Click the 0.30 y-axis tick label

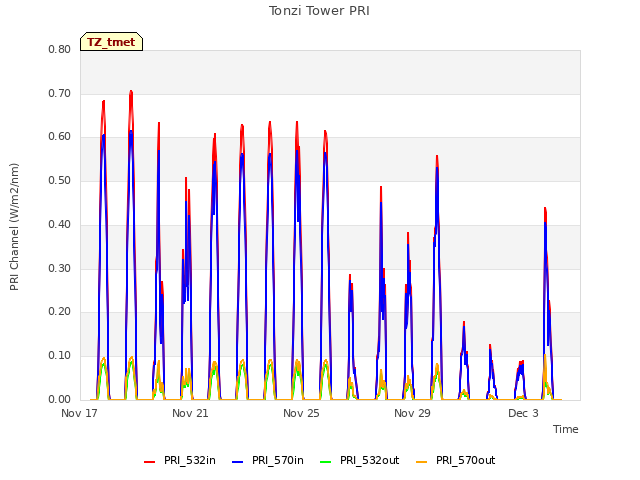coord(60,268)
